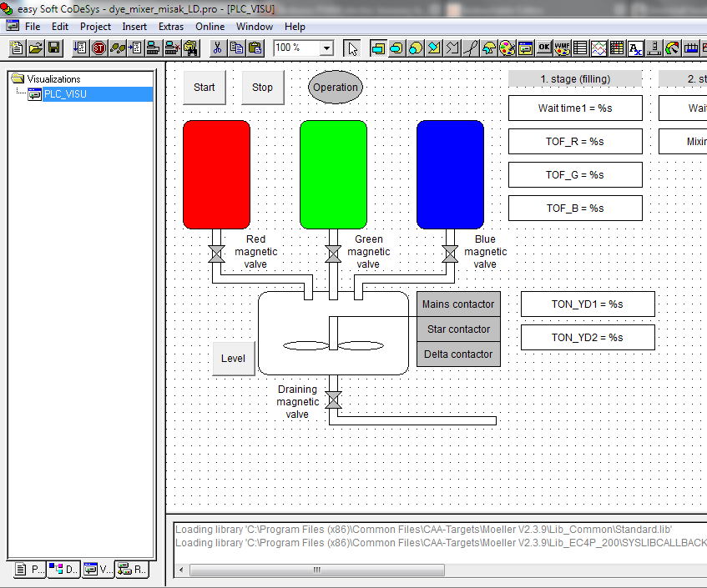Click the Cut toolbar icon
The width and height of the screenshot is (707, 588).
click(218, 48)
